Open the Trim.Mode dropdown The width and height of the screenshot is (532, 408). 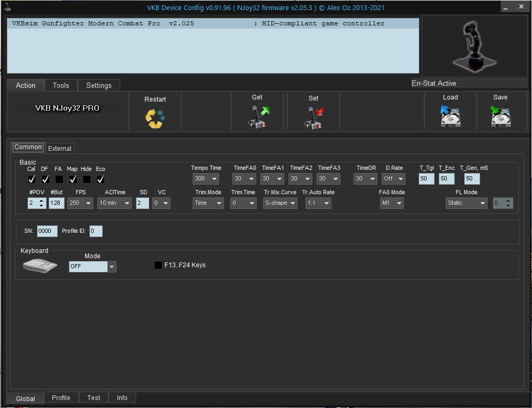(x=208, y=203)
